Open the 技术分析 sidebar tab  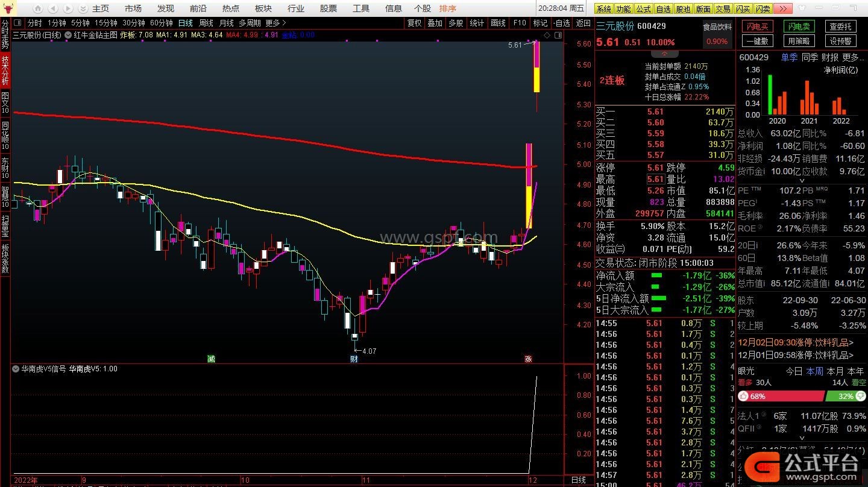tap(5, 70)
